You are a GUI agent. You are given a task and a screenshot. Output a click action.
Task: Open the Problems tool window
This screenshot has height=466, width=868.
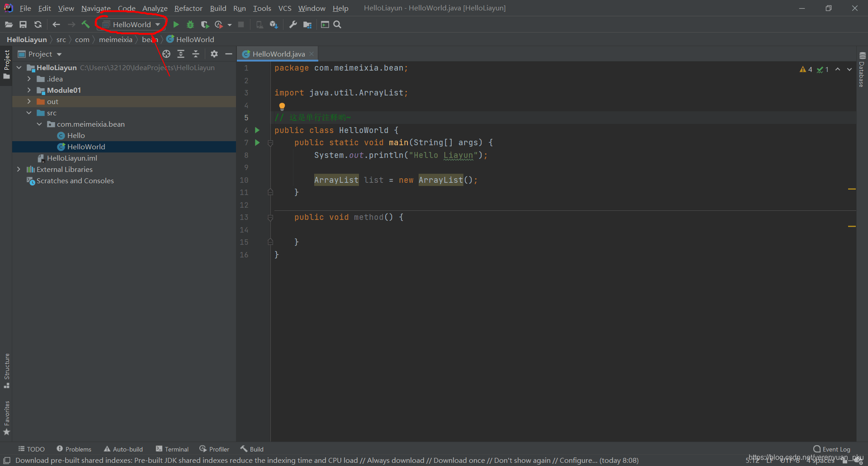point(74,449)
